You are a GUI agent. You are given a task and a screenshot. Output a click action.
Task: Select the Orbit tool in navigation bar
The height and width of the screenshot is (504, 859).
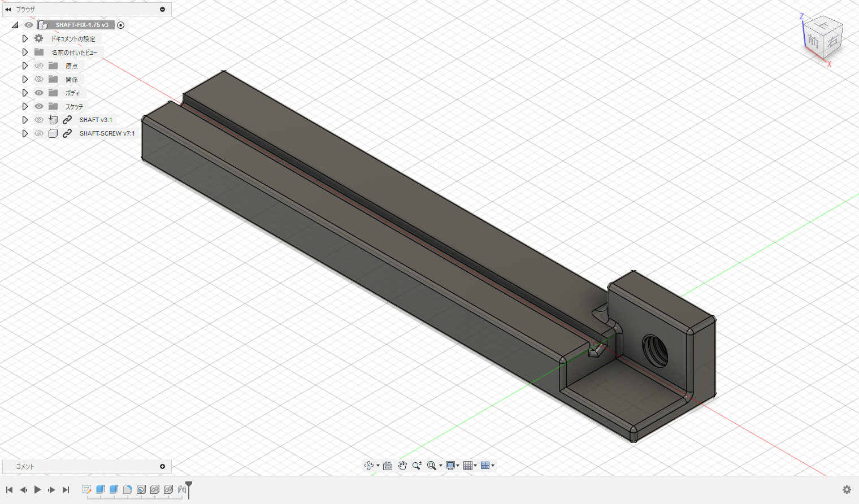[x=369, y=466]
